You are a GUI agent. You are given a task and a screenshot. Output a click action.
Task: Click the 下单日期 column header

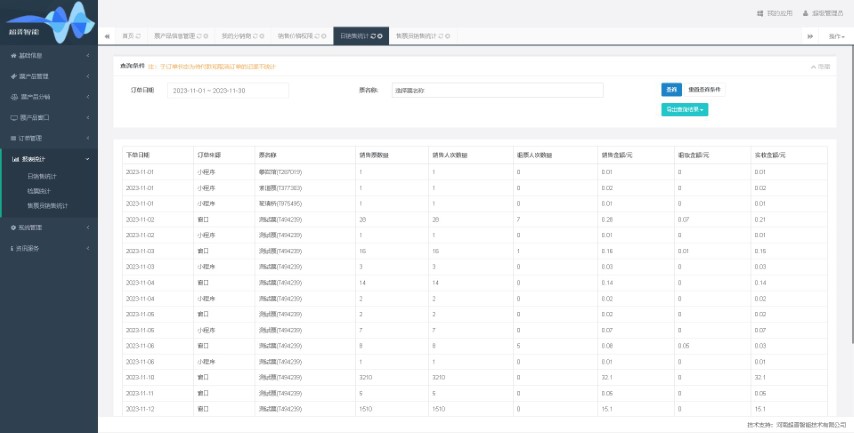point(158,155)
